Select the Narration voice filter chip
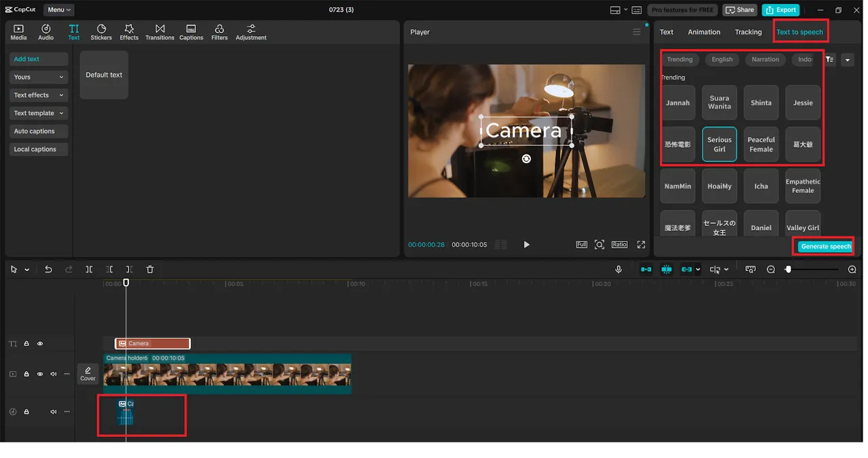 pyautogui.click(x=766, y=60)
